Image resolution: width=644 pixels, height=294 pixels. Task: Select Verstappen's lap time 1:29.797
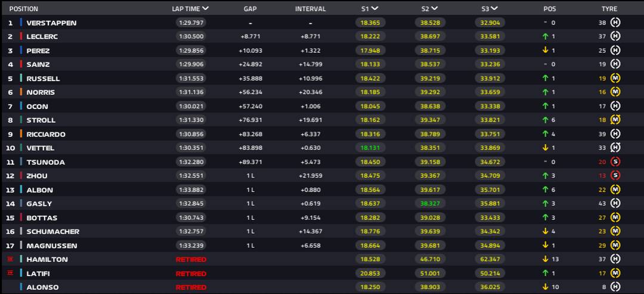point(191,23)
